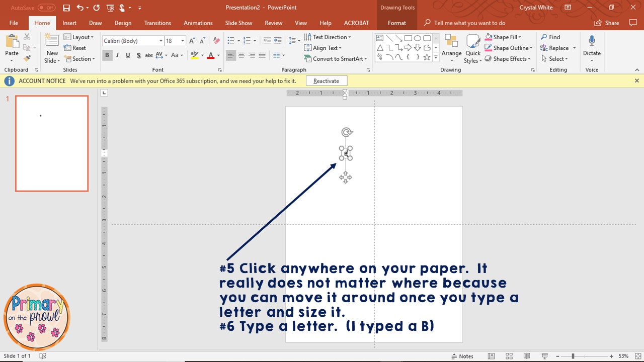Click the Reactivate subscription button
Viewport: 644px width, 362px height.
326,80
